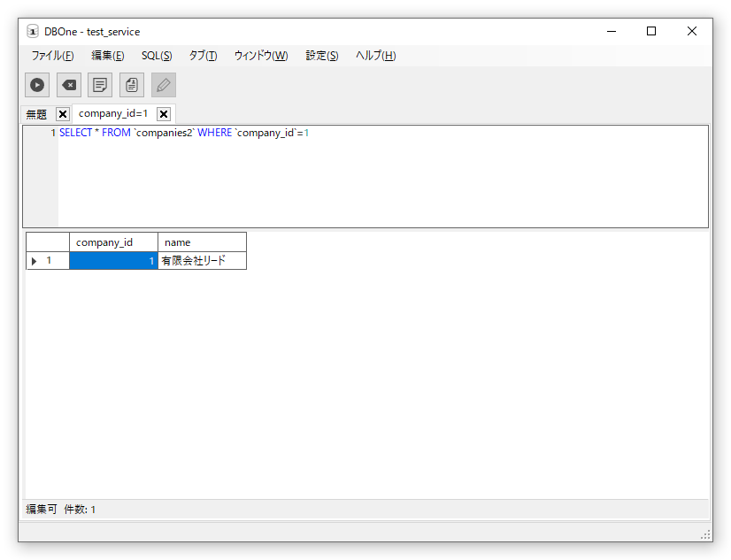
Task: Click the clipboard document toolbar icon
Action: [132, 85]
